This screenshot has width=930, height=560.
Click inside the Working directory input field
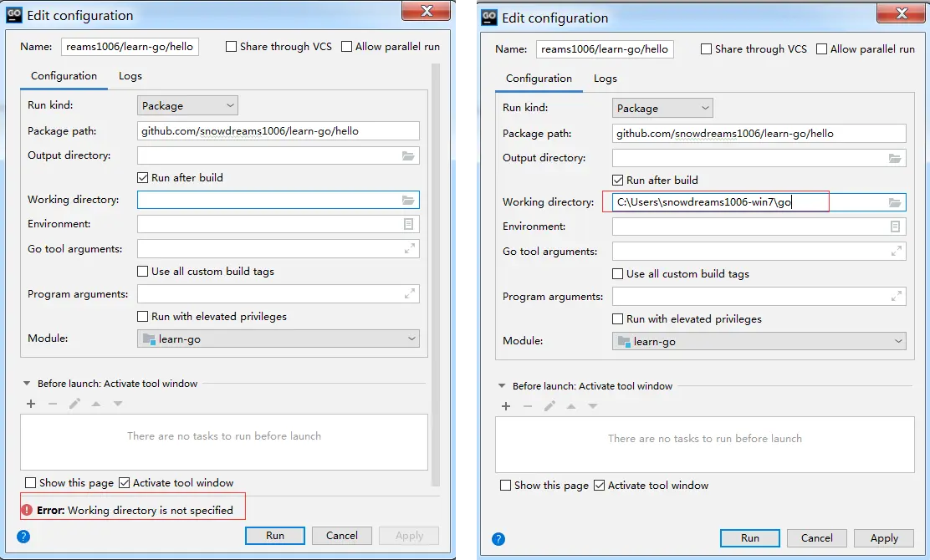(x=276, y=199)
